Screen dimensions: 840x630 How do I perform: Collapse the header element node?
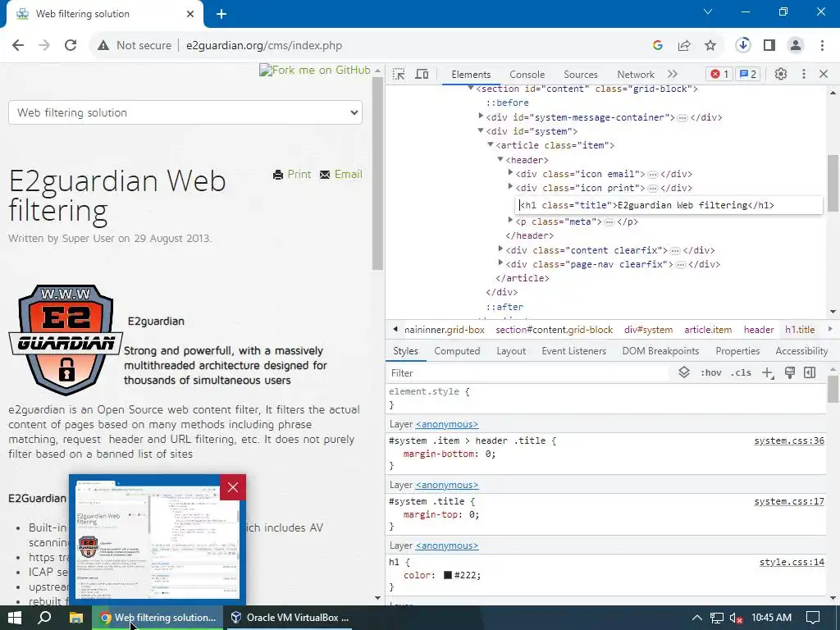500,158
